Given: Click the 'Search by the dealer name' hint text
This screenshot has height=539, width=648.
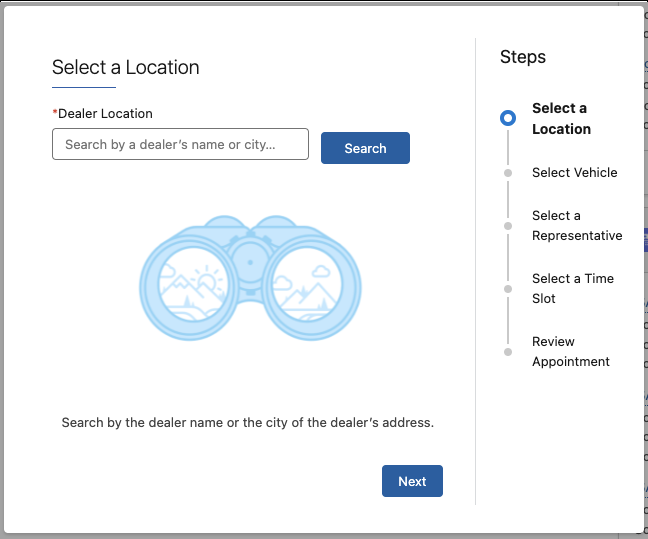Looking at the screenshot, I should [x=248, y=422].
